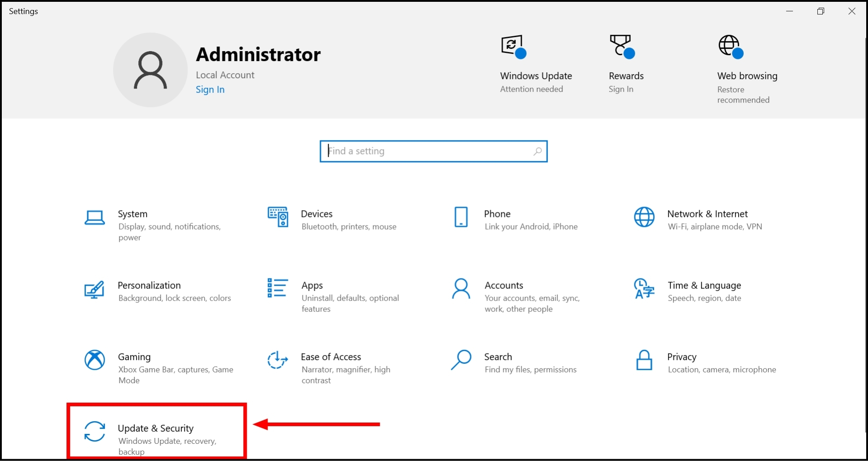Click the Administrator profile picture

pyautogui.click(x=149, y=70)
